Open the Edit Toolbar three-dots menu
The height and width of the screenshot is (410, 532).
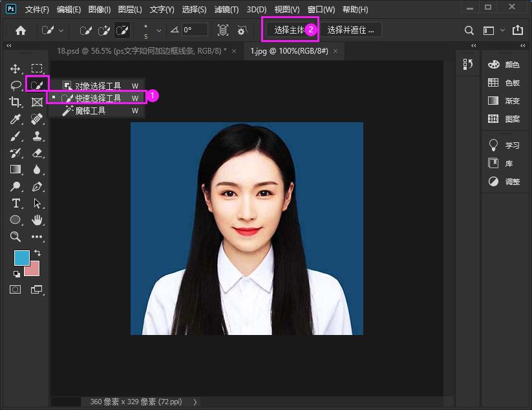point(37,237)
